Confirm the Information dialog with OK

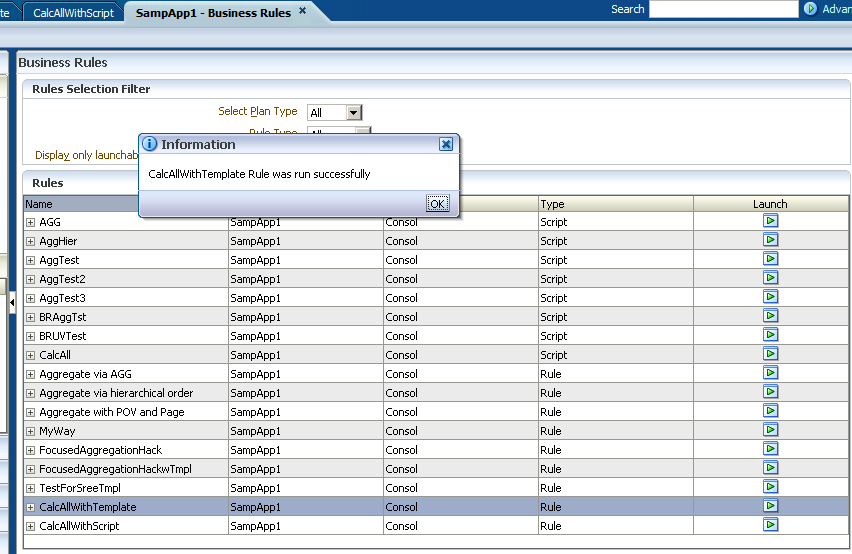pos(437,204)
